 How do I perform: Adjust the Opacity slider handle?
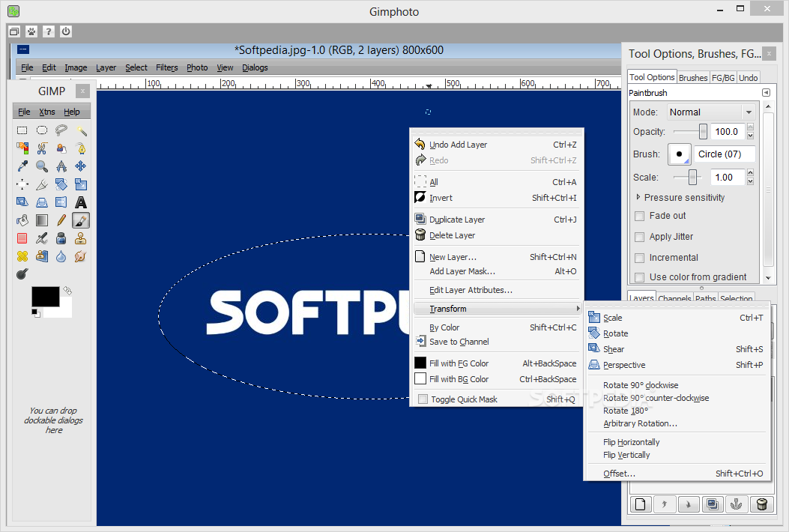703,131
